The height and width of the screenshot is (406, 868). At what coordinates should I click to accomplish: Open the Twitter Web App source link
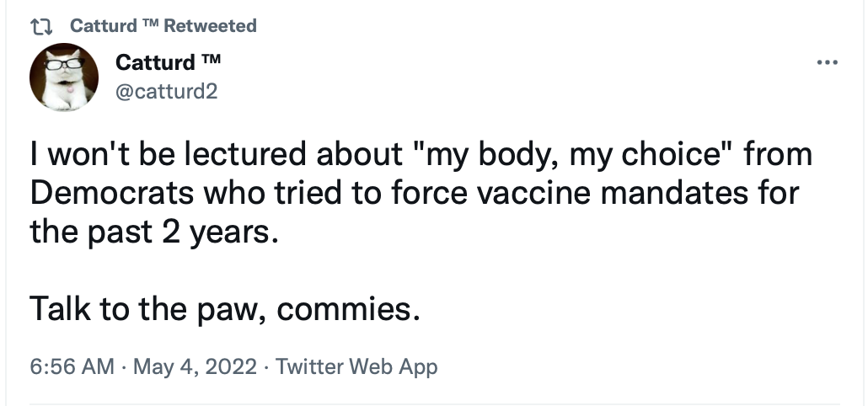pyautogui.click(x=356, y=366)
